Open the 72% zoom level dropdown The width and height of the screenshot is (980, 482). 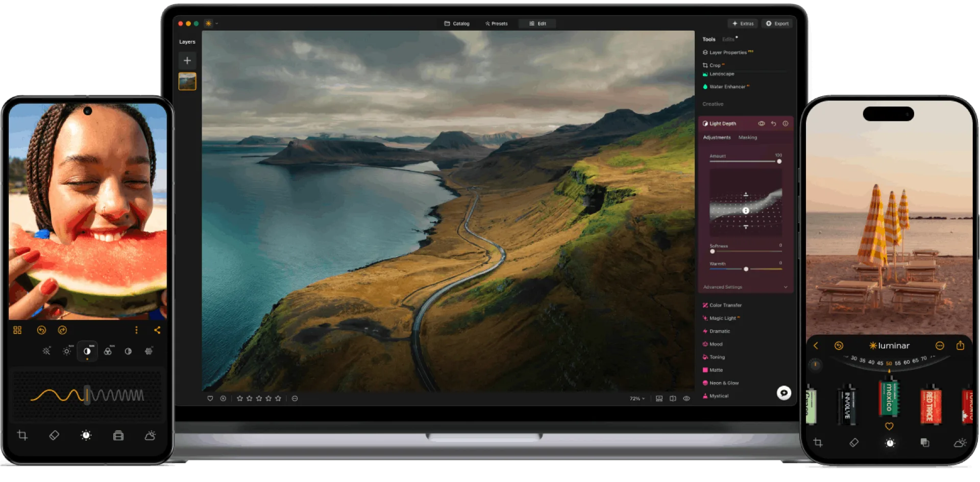pos(637,399)
